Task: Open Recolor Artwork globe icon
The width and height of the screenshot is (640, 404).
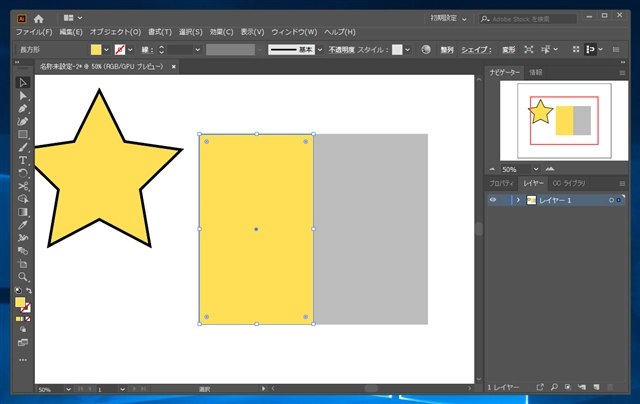Action: tap(426, 49)
